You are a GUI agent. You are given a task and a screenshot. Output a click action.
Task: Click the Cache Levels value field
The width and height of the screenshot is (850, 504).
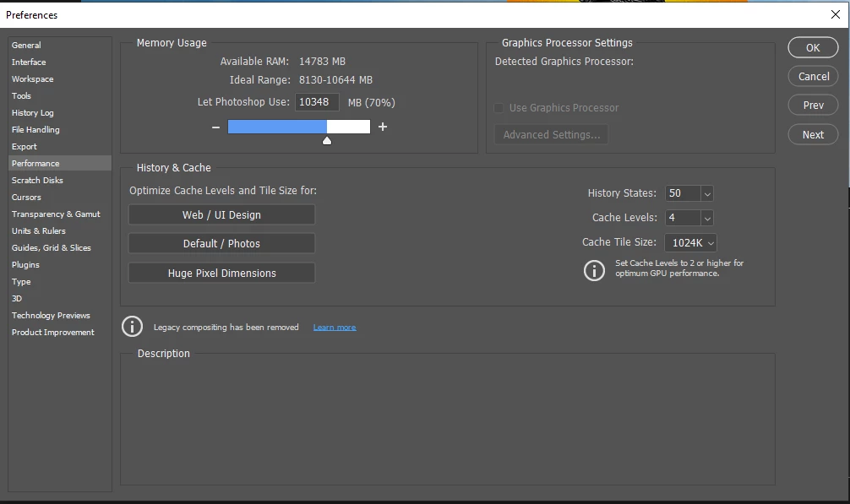pyautogui.click(x=683, y=218)
